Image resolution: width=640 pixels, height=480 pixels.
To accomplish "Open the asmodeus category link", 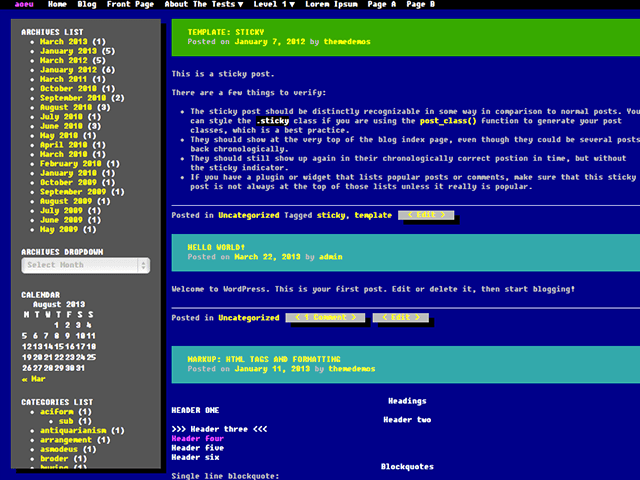I will click(x=59, y=449).
